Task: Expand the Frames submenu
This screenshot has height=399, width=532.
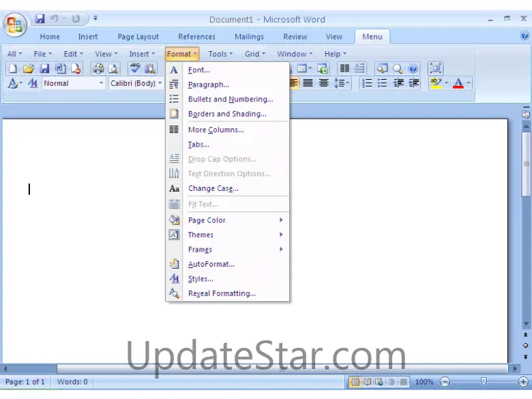Action: 236,250
